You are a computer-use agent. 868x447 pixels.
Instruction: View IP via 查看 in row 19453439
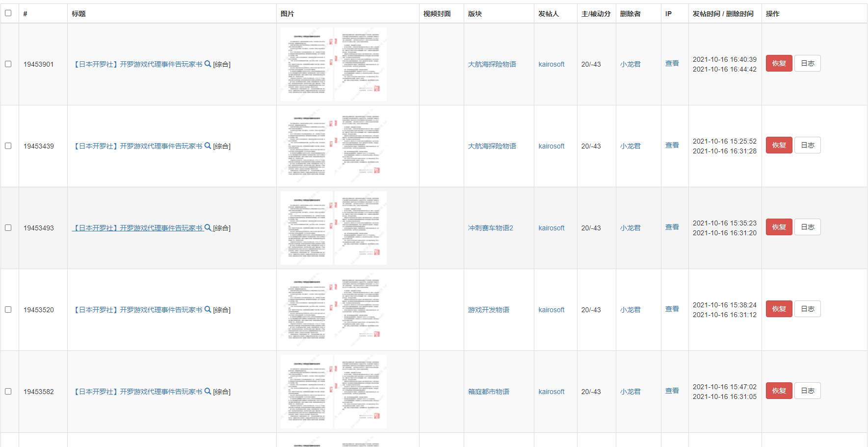[x=672, y=145]
